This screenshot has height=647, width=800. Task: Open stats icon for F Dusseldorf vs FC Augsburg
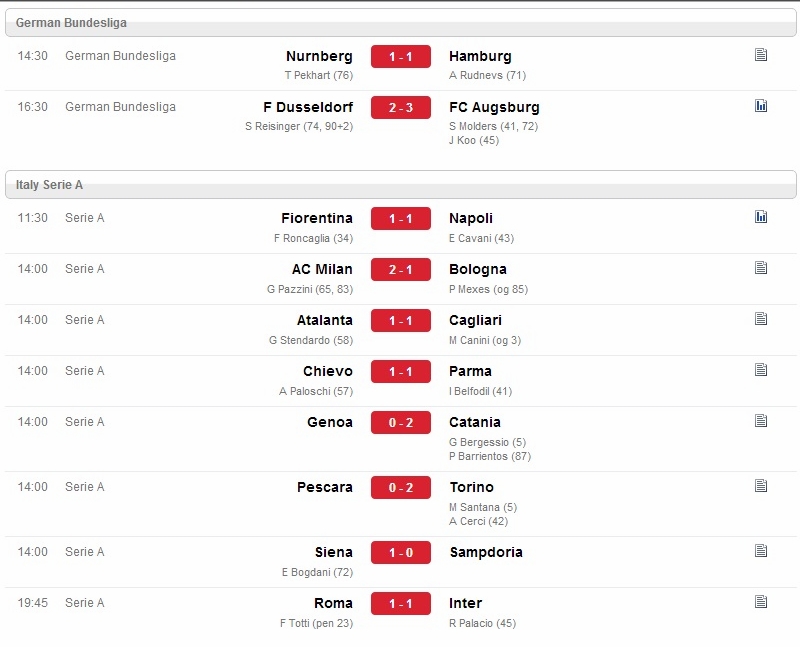tap(761, 106)
